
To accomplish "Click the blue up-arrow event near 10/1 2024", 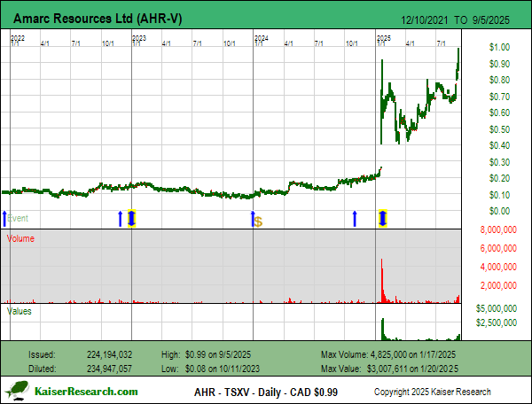I will point(355,219).
